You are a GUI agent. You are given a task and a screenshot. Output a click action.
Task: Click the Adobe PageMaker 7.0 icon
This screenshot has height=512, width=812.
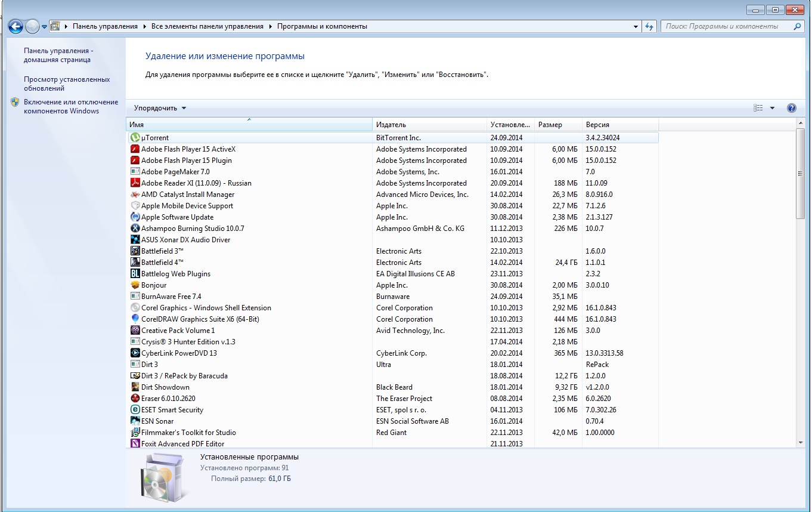(135, 172)
